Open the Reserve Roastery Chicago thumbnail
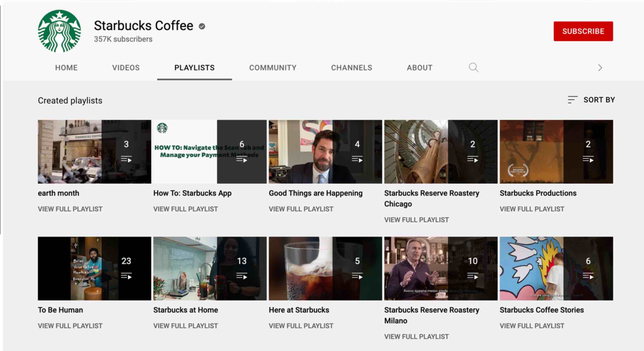Screen dimensions: 644x351 (x=441, y=152)
